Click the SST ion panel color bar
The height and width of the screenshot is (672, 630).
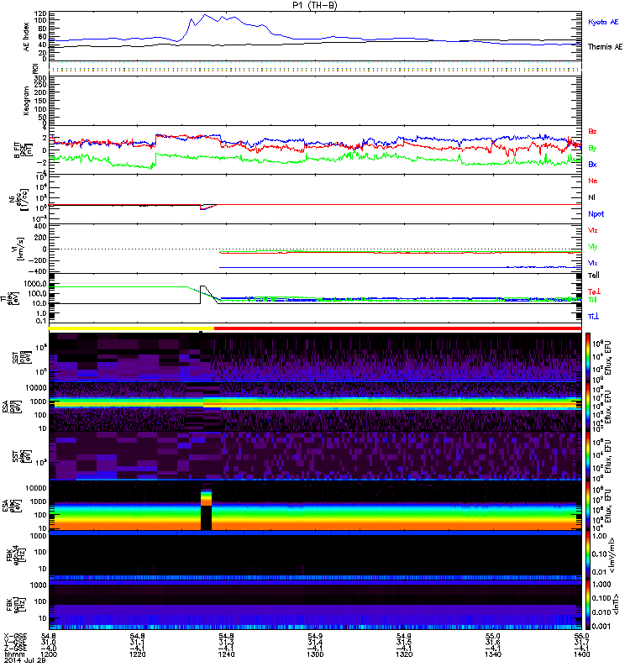[x=588, y=357]
